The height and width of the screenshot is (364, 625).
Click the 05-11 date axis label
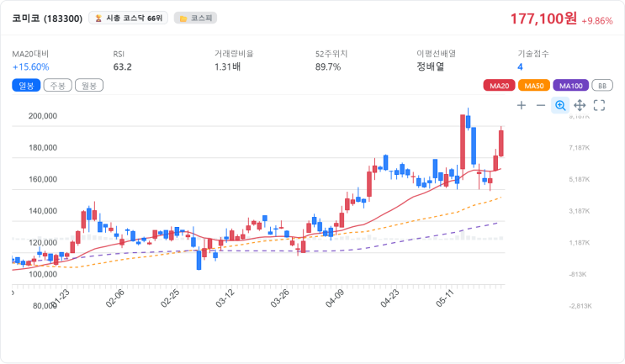pyautogui.click(x=444, y=298)
